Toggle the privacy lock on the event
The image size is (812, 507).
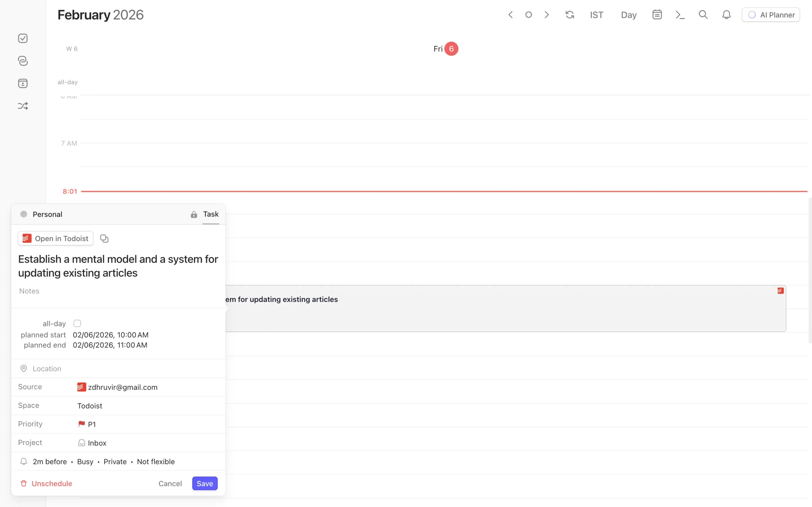tap(194, 214)
